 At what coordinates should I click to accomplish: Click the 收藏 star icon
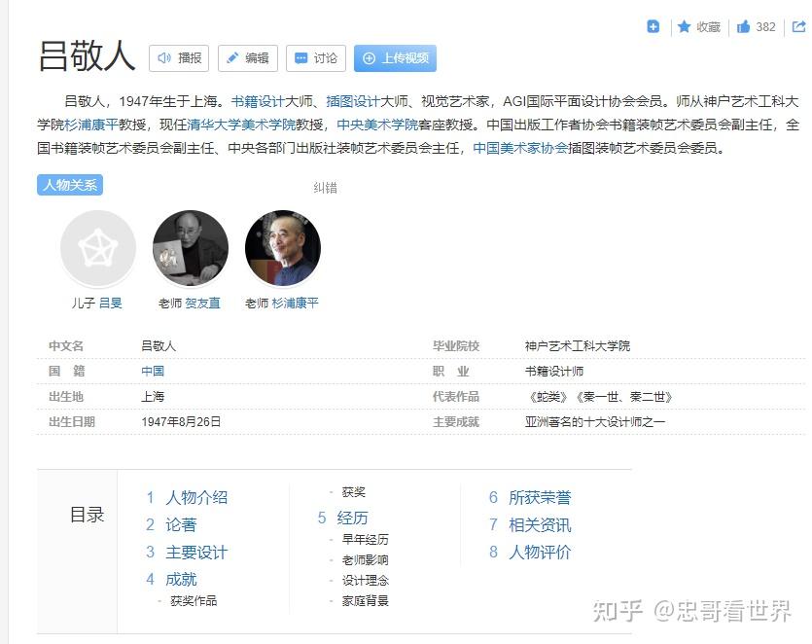684,26
